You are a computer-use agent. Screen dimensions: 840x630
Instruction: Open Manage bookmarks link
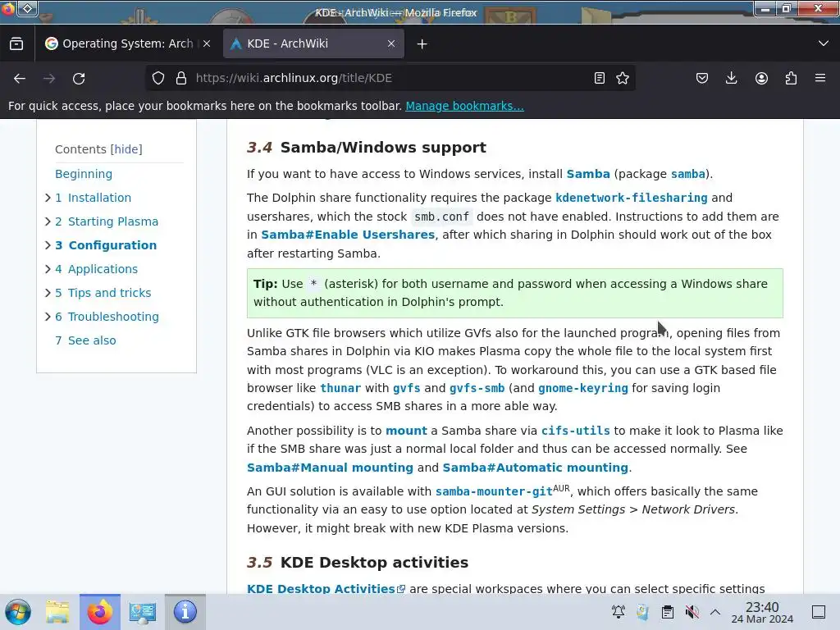[x=464, y=106]
